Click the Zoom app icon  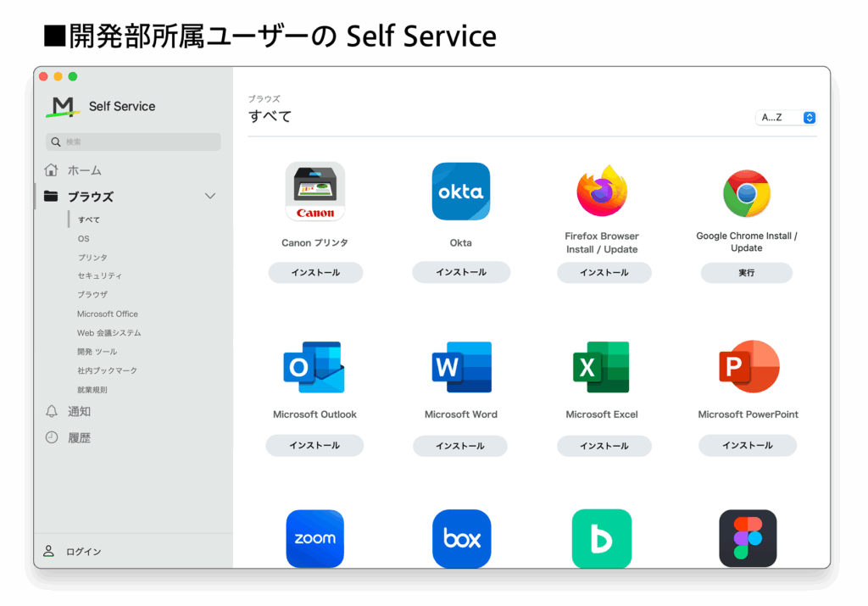tap(314, 538)
